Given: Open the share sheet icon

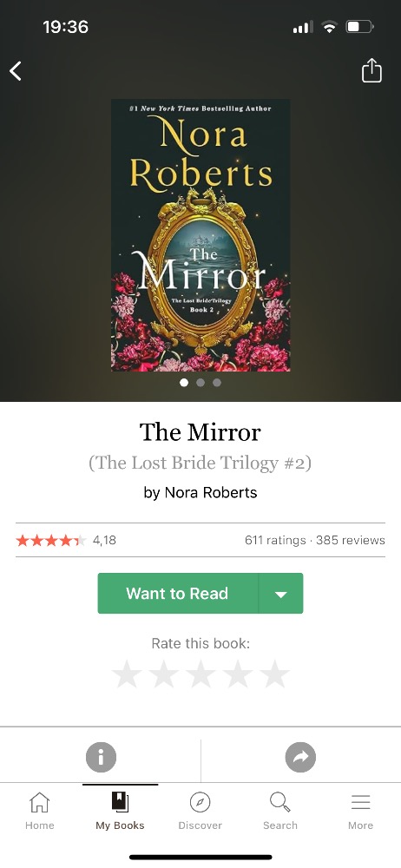Looking at the screenshot, I should tap(371, 70).
